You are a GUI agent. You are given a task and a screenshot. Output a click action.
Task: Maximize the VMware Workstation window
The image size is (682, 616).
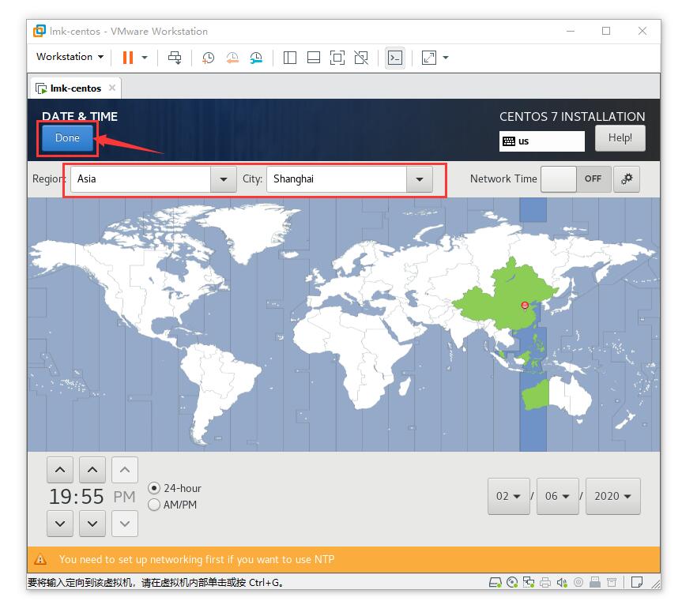point(606,31)
